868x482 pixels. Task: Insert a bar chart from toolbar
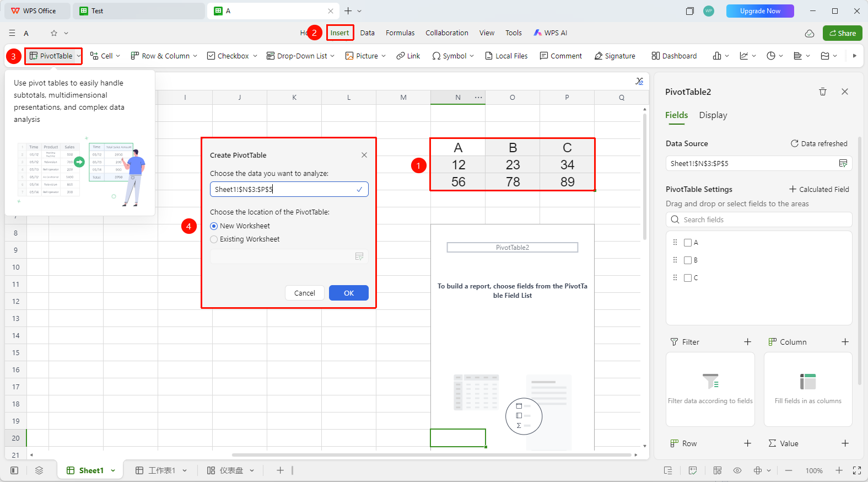797,56
